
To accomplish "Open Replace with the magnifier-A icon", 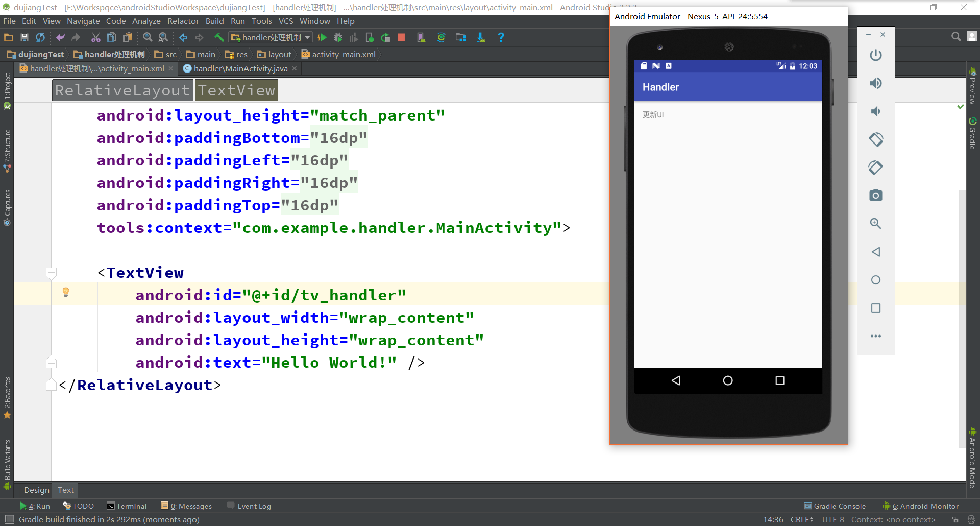I will point(163,37).
